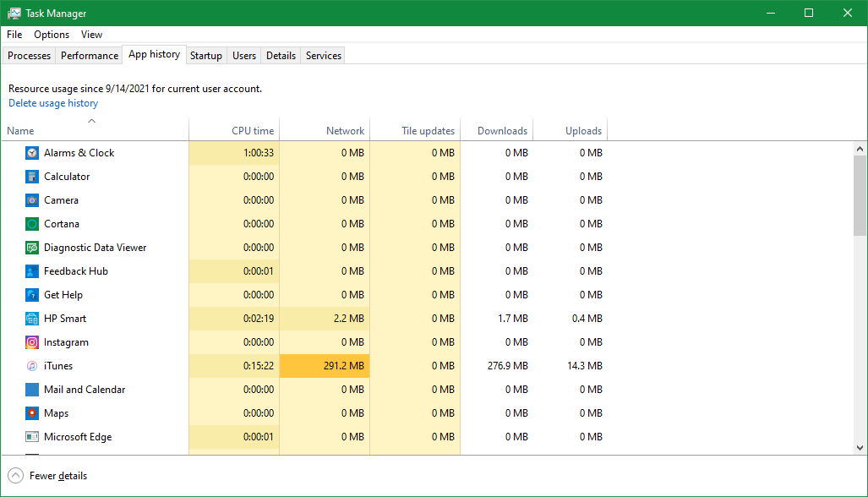Click the Delete usage history link

(52, 102)
